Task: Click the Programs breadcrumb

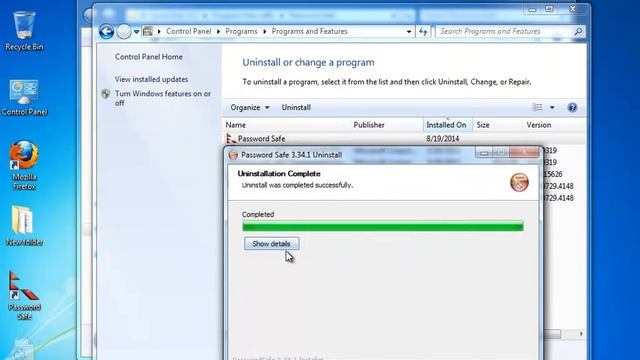Action: [241, 31]
